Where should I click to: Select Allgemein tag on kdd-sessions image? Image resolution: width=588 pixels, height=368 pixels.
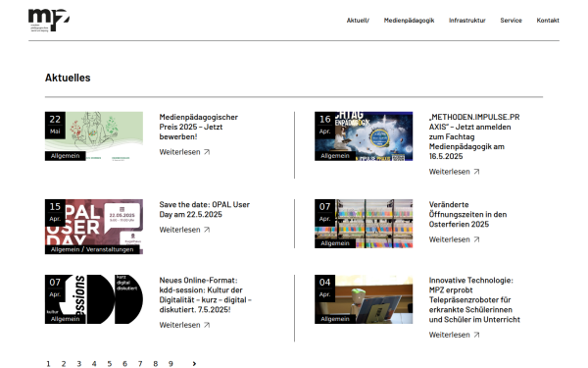66,319
